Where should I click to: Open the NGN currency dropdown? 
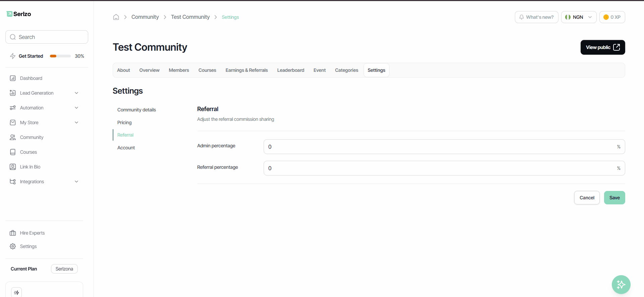pos(579,17)
